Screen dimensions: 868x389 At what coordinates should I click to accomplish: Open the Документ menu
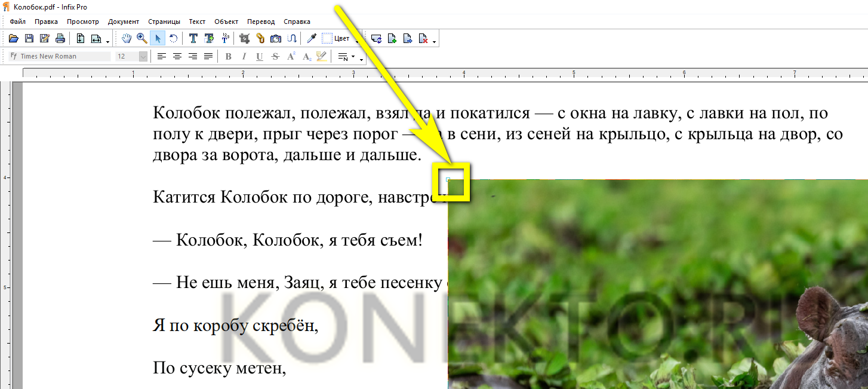[x=123, y=22]
